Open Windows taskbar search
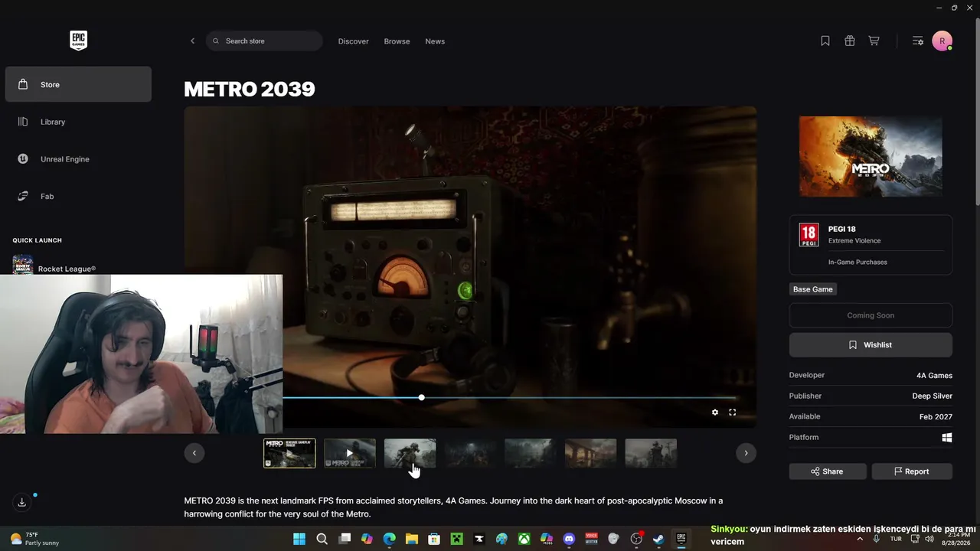 click(322, 539)
